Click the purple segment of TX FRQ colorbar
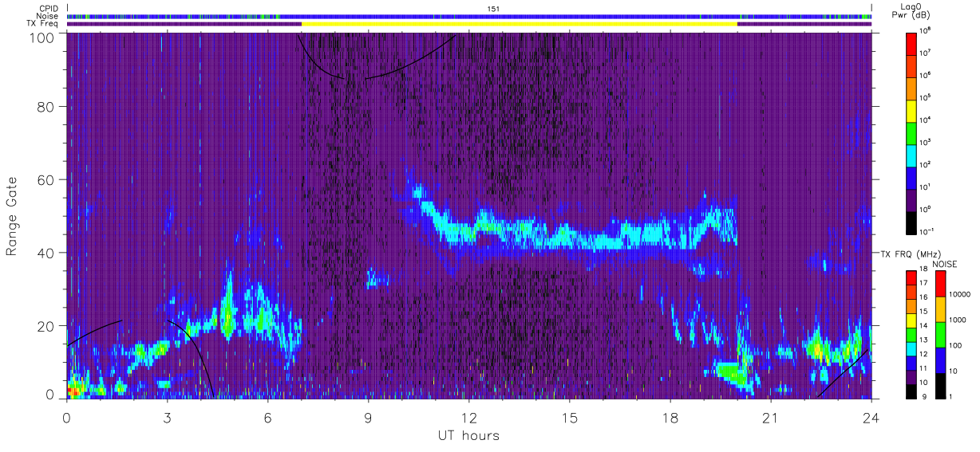The width and height of the screenshot is (980, 452). click(x=911, y=379)
